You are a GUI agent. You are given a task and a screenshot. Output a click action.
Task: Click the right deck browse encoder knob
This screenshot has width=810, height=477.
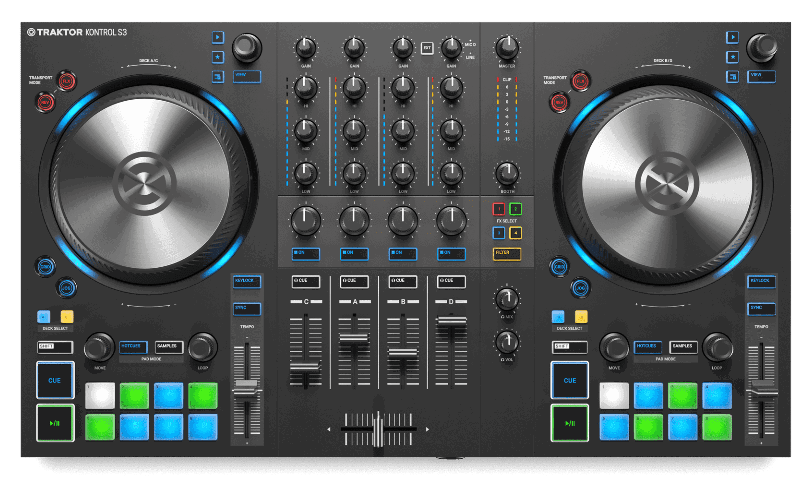pyautogui.click(x=761, y=47)
